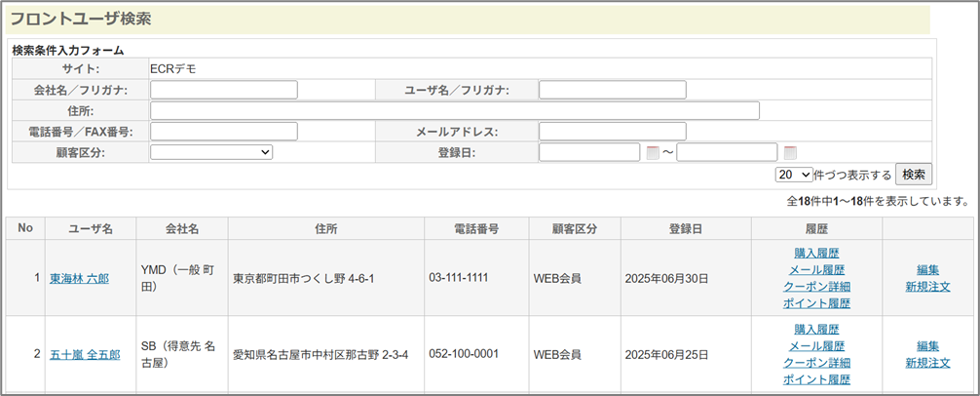This screenshot has width=980, height=396.
Task: Click the メールアドレス input box
Action: (x=612, y=132)
